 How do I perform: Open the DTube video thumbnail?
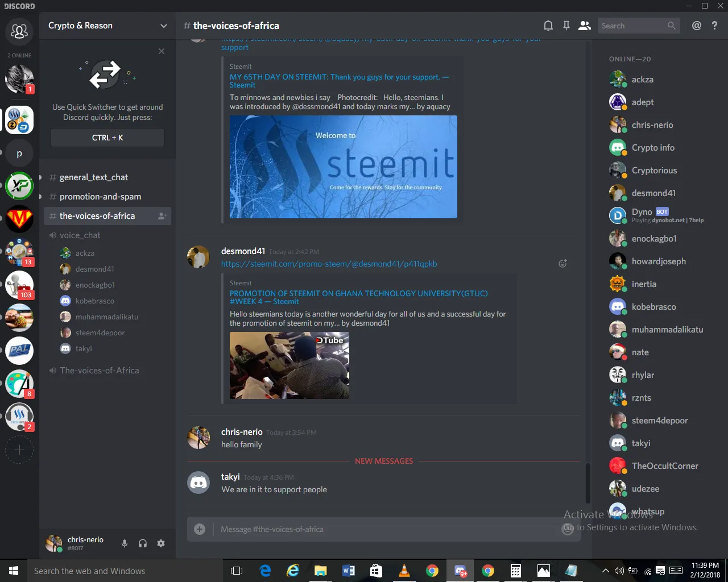coord(289,365)
